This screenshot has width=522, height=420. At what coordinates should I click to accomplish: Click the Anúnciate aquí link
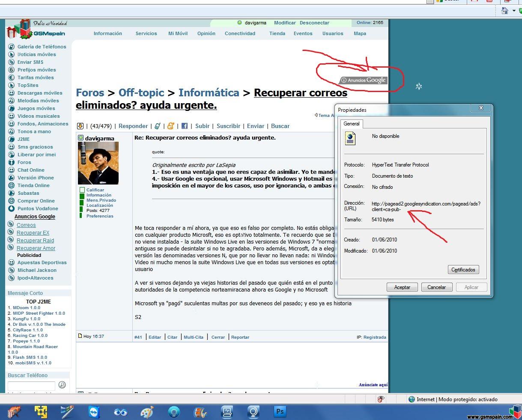[373, 385]
